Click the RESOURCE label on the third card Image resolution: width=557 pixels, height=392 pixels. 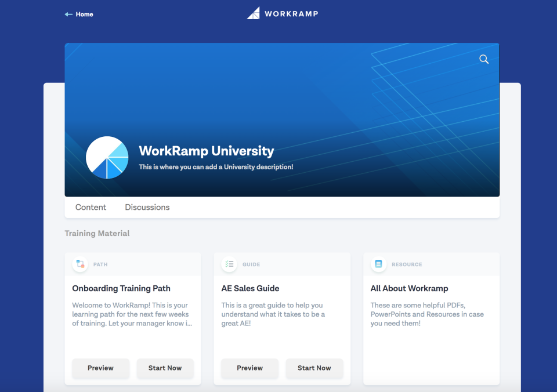pos(407,264)
